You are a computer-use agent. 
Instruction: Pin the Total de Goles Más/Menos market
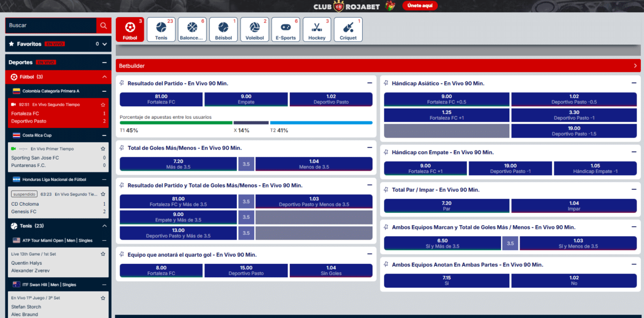pos(122,148)
